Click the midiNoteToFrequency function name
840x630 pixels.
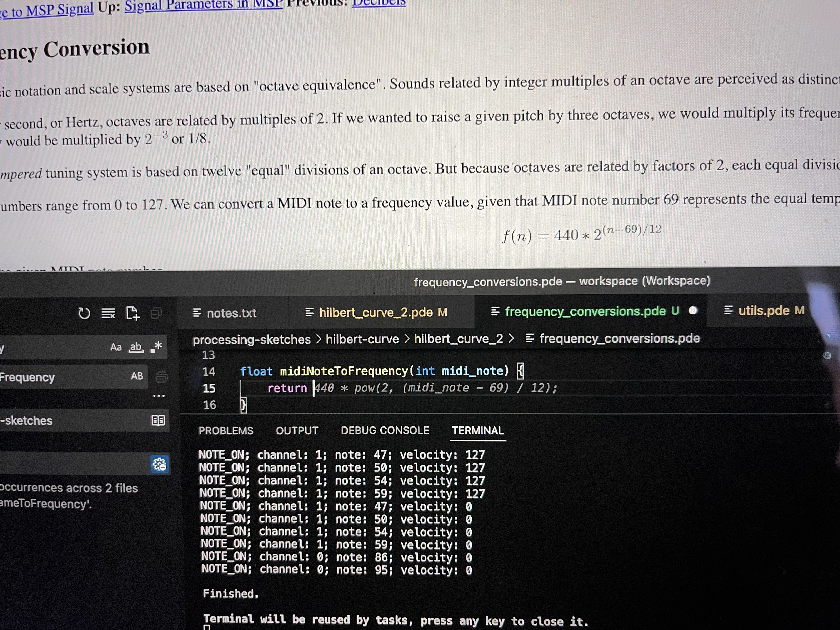(x=344, y=371)
